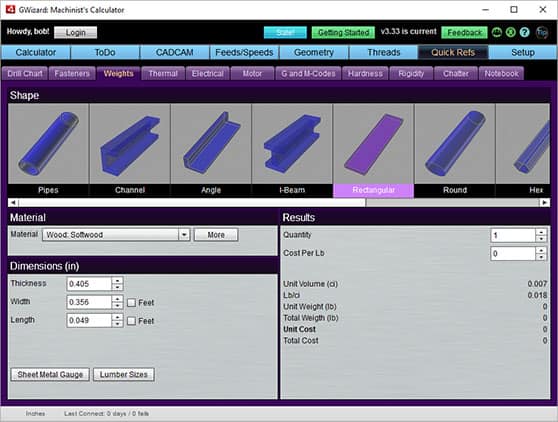Click the green dollar circle icon
558x422 pixels.
(x=510, y=32)
